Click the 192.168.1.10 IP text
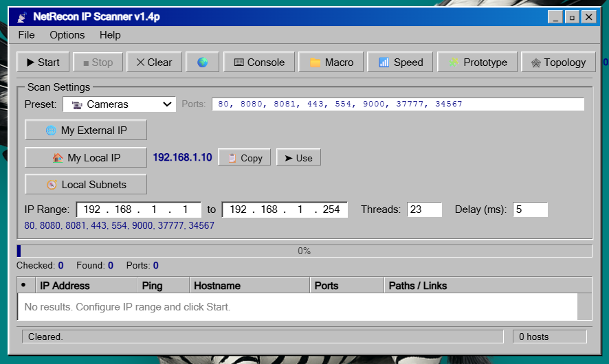 tap(183, 157)
